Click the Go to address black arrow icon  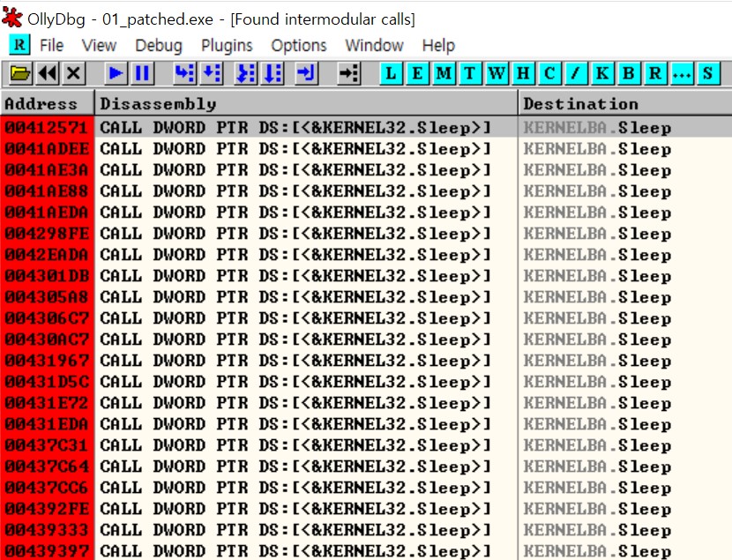point(348,74)
